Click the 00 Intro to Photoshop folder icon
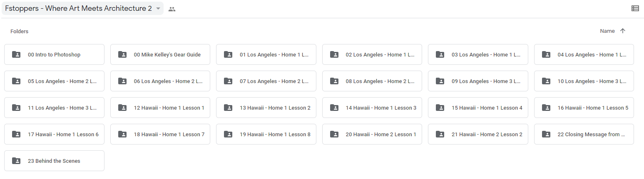 [16, 54]
